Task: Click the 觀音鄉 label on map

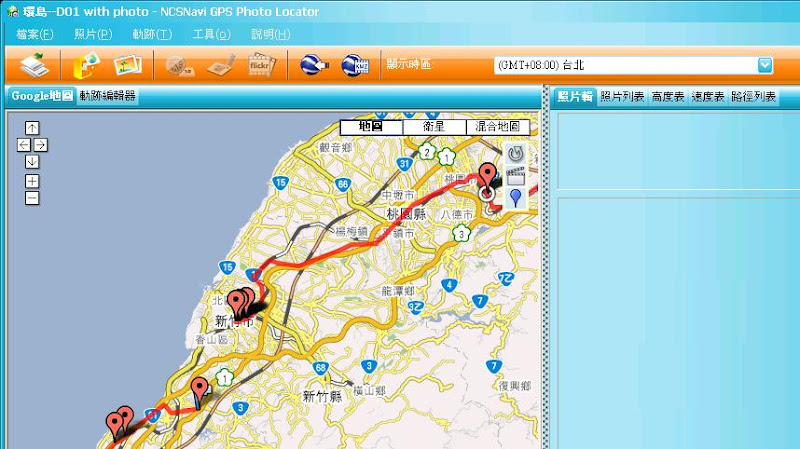Action: [x=335, y=147]
